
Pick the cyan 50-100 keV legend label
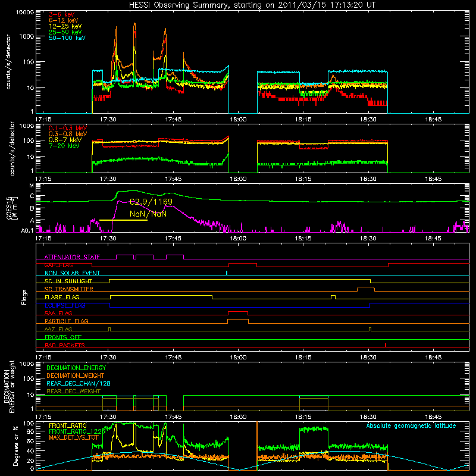[x=67, y=38]
